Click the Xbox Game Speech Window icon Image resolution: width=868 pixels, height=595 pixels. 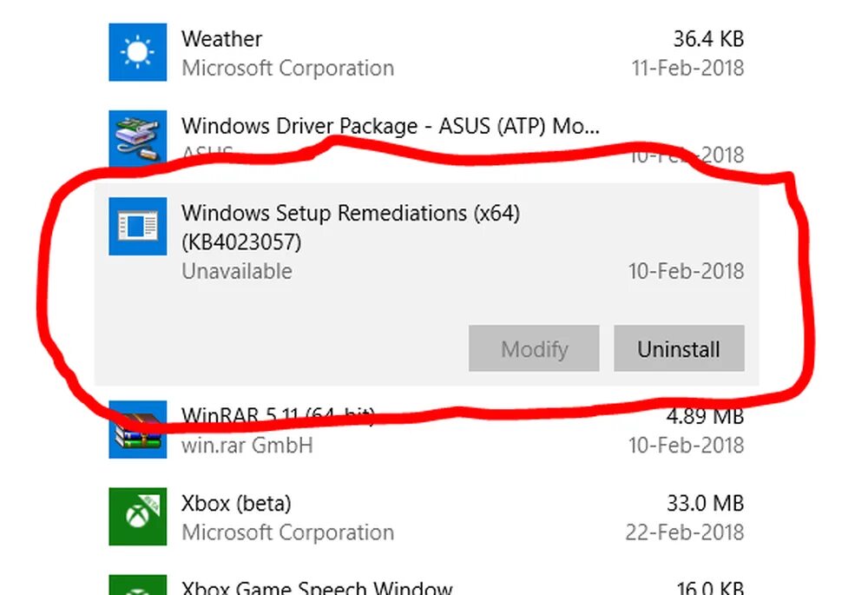pyautogui.click(x=137, y=585)
